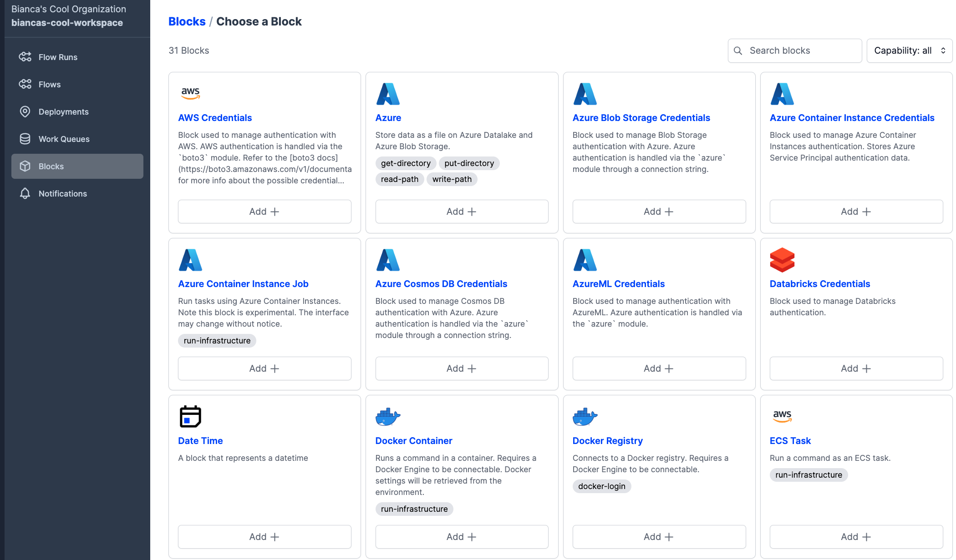Click the Blocks breadcrumb link
This screenshot has width=956, height=560.
click(187, 21)
